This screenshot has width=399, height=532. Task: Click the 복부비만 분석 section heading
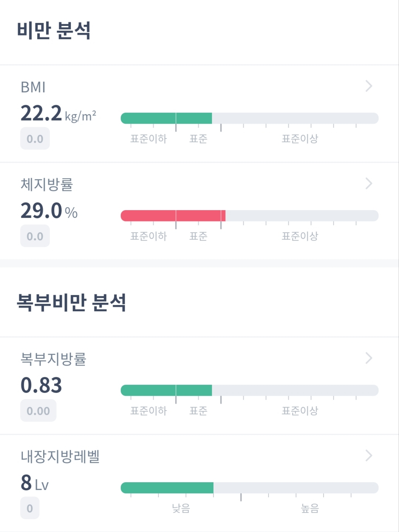[x=71, y=303]
